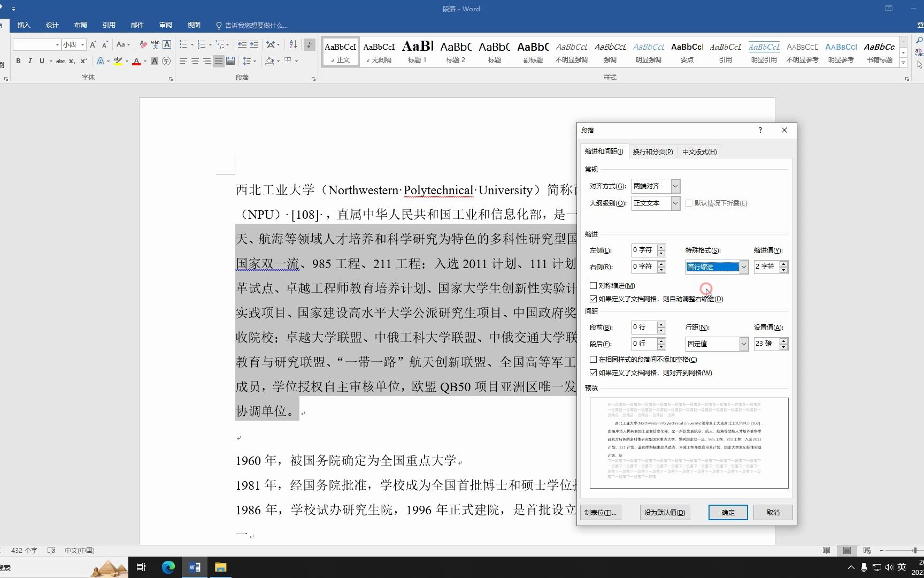Open the 视图 ribbon tab
Screen dimensions: 924x578
click(x=194, y=25)
